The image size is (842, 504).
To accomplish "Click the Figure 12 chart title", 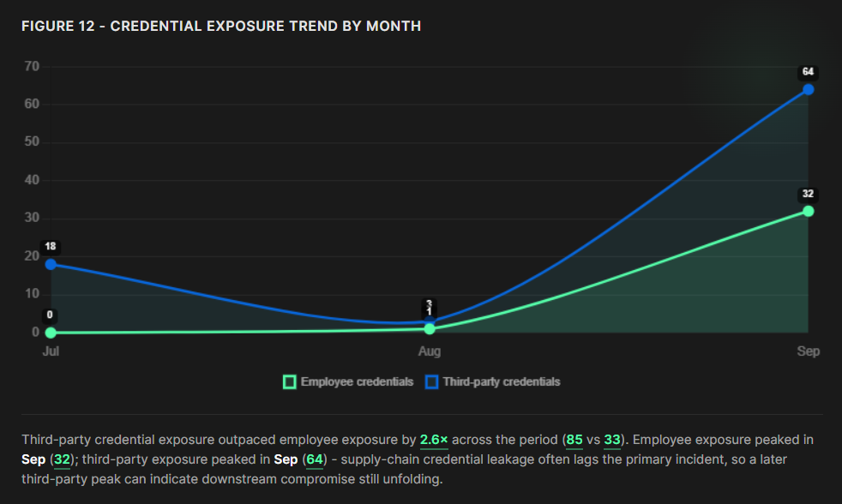I will point(221,27).
